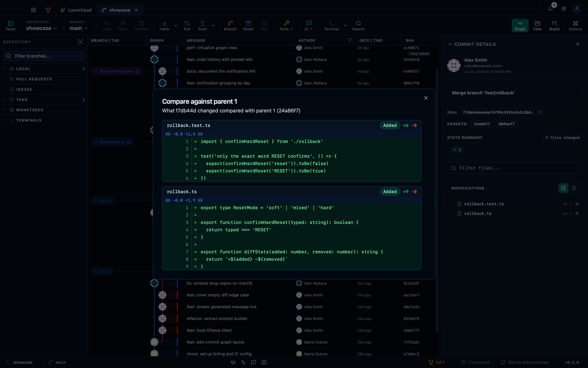Close the showcase tab
This screenshot has height=368, width=588.
(136, 10)
